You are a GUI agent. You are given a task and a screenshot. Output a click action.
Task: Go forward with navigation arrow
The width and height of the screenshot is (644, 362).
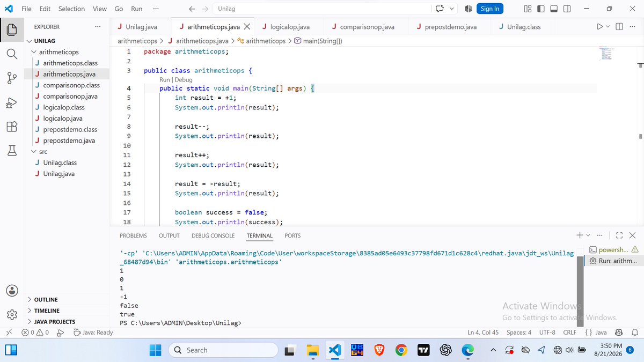point(205,9)
